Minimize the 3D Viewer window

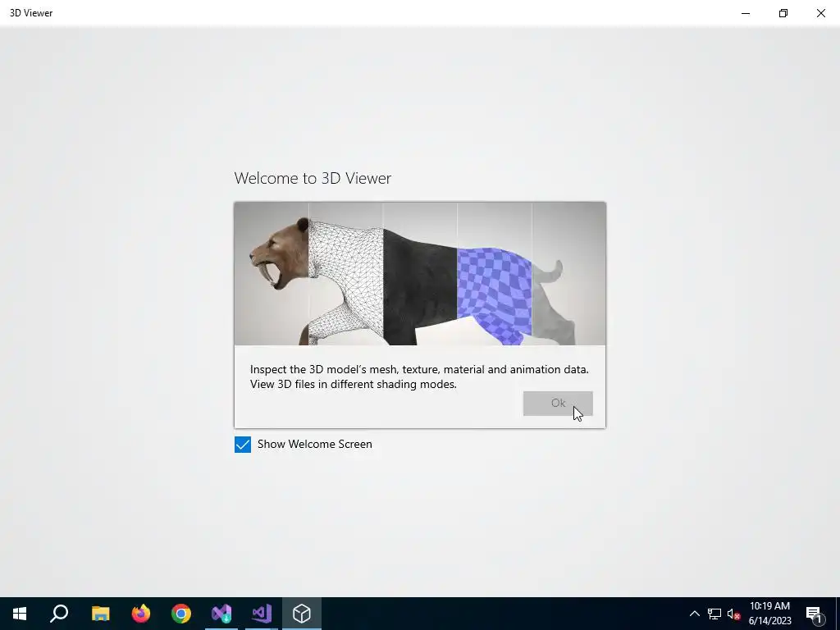tap(745, 13)
